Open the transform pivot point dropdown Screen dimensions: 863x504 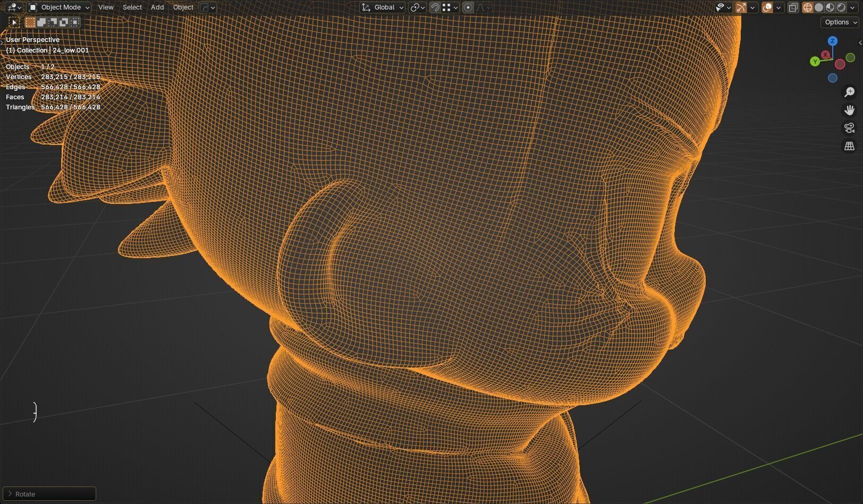click(418, 7)
